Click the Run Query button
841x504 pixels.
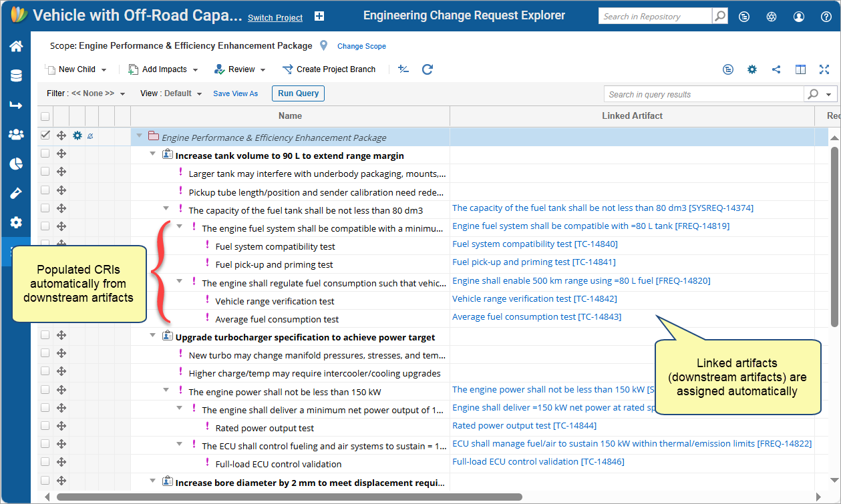298,93
